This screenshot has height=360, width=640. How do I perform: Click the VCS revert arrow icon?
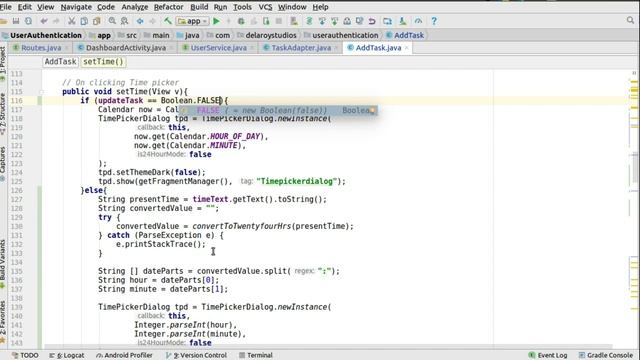point(372,21)
